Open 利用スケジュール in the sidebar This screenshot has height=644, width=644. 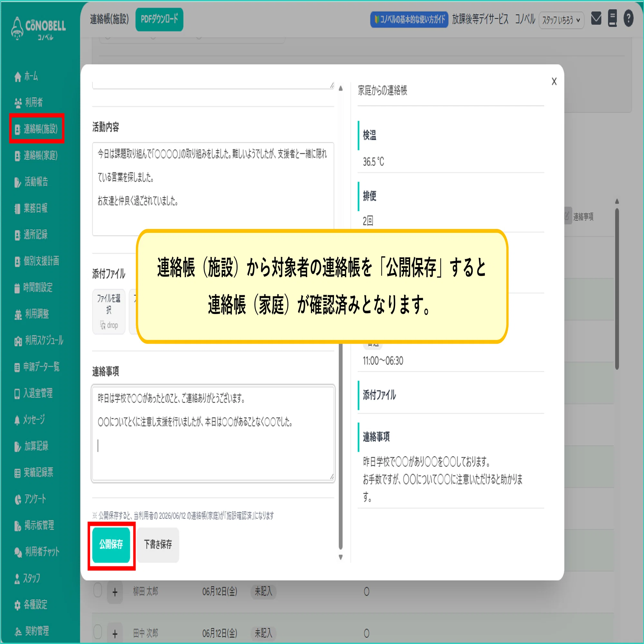pyautogui.click(x=39, y=340)
